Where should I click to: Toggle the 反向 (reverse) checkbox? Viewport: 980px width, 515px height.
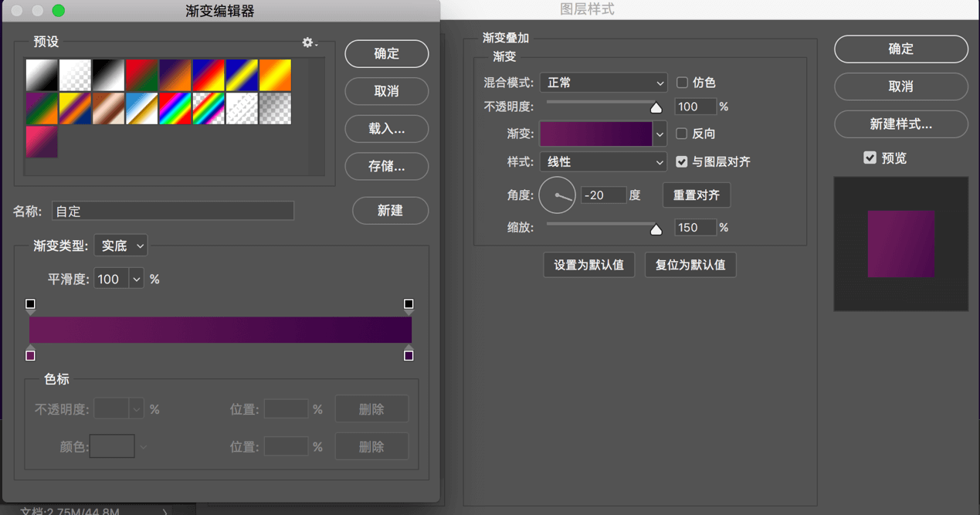[x=682, y=134]
